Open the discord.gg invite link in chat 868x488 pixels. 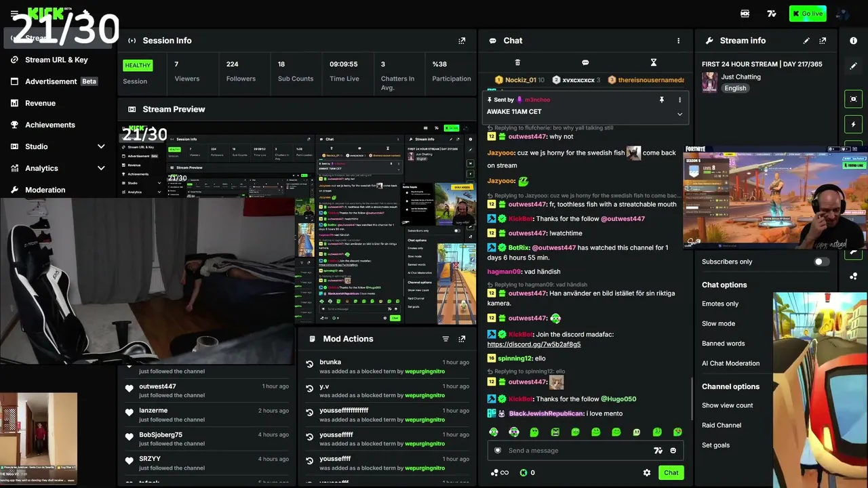(x=534, y=344)
